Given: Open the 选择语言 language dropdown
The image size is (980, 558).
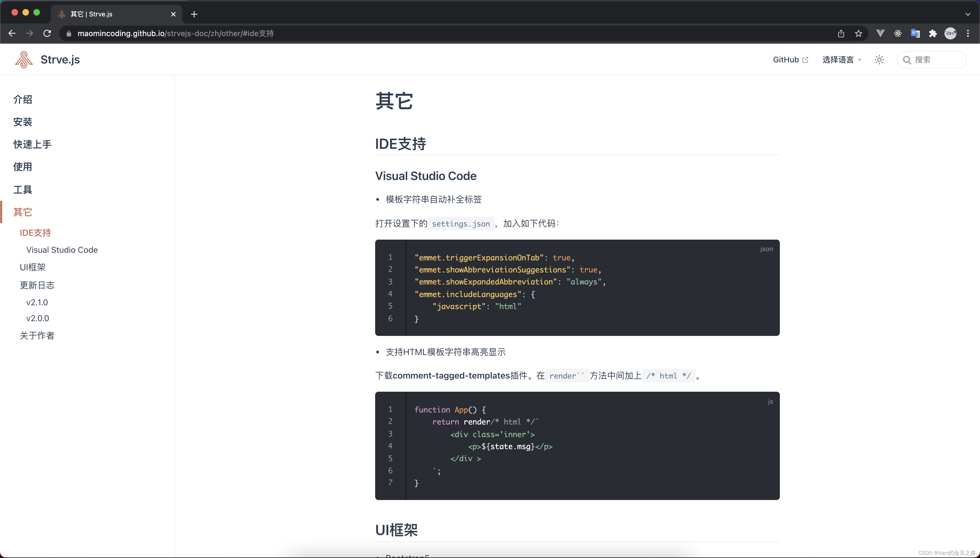Looking at the screenshot, I should tap(842, 59).
